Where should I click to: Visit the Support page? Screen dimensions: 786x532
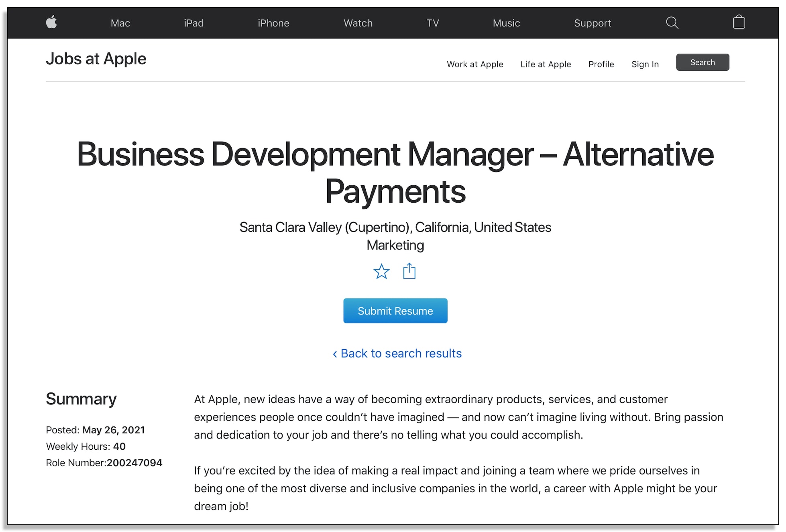pyautogui.click(x=593, y=23)
